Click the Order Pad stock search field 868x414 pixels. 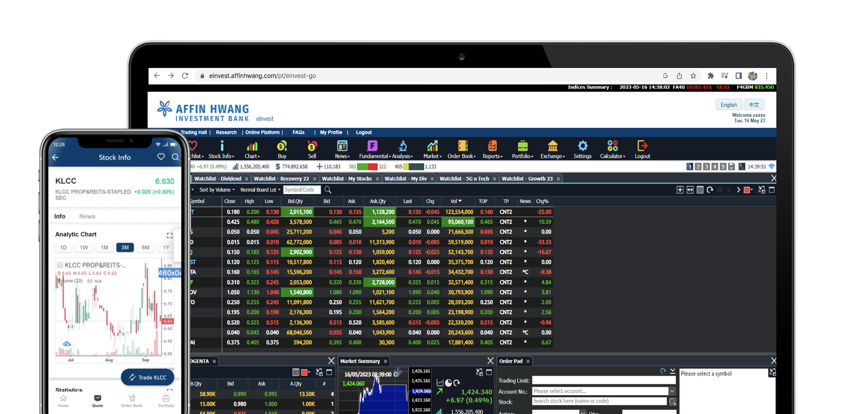point(599,401)
